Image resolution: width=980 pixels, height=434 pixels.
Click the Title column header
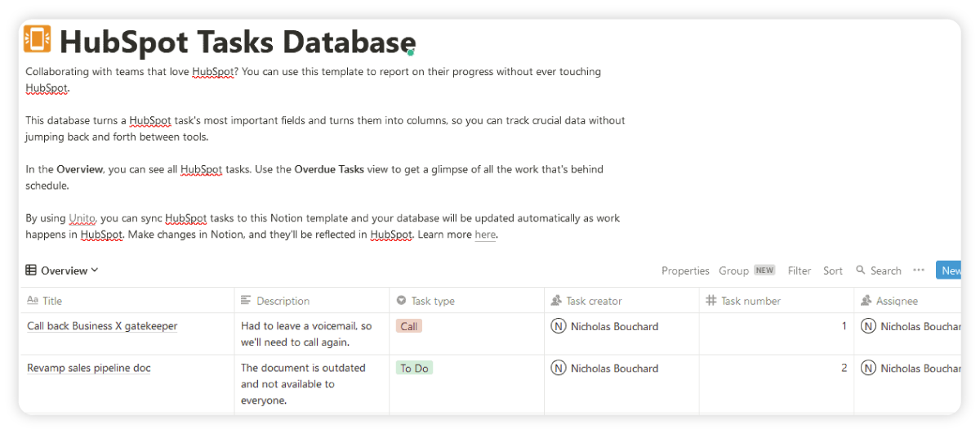52,301
